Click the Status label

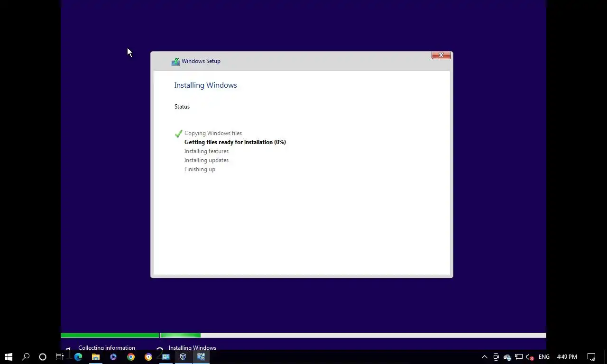[182, 107]
